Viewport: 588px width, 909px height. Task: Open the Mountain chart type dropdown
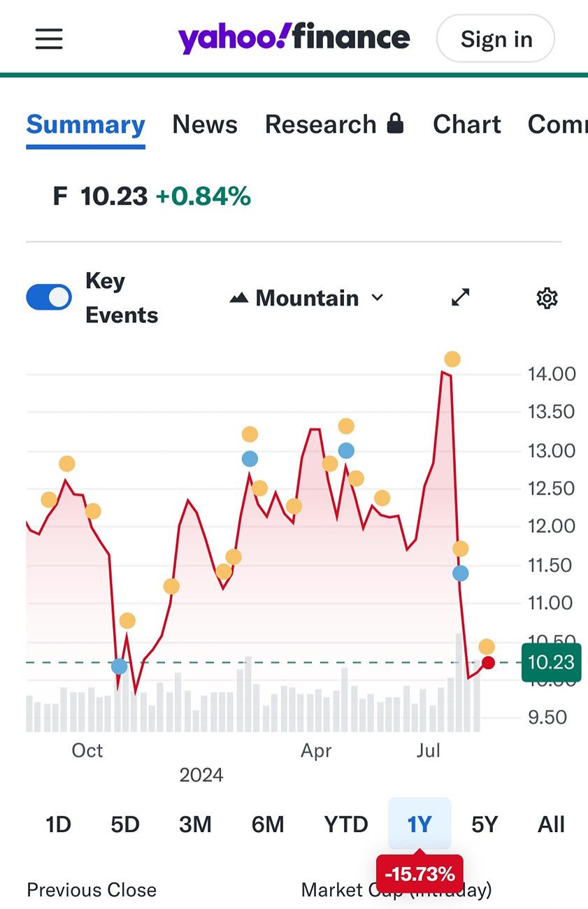(307, 299)
